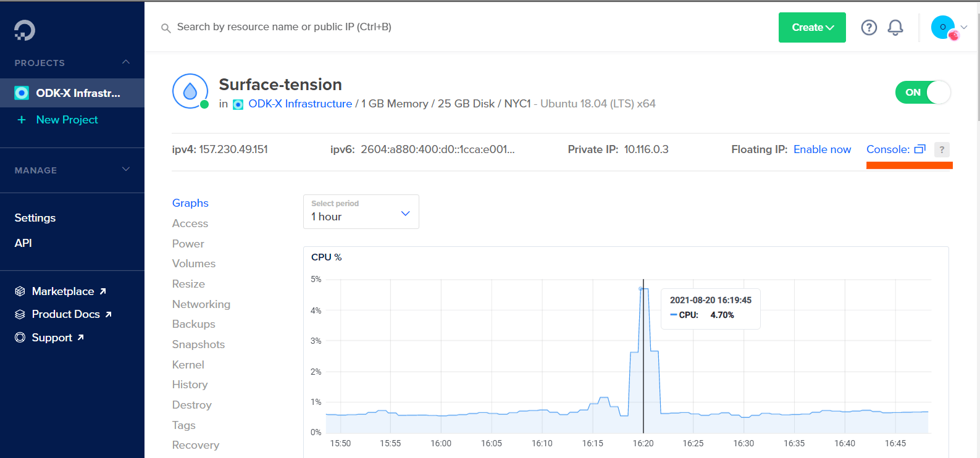The image size is (980, 458).
Task: Click project icon next to ODK-X Infrastructure link
Action: [238, 104]
